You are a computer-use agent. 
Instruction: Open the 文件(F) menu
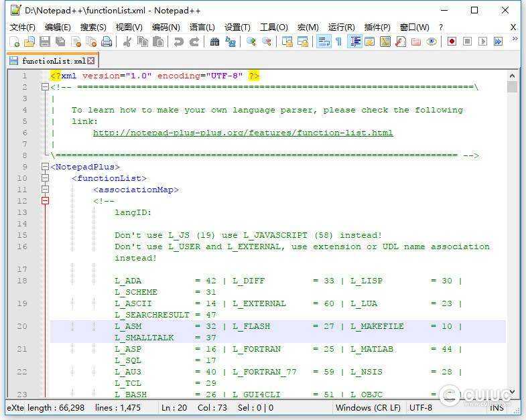tap(23, 27)
